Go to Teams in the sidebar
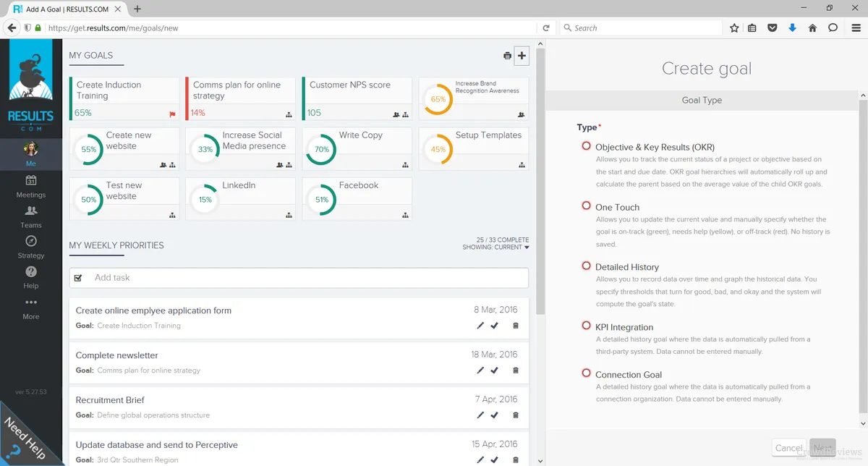This screenshot has width=868, height=466. pyautogui.click(x=31, y=216)
